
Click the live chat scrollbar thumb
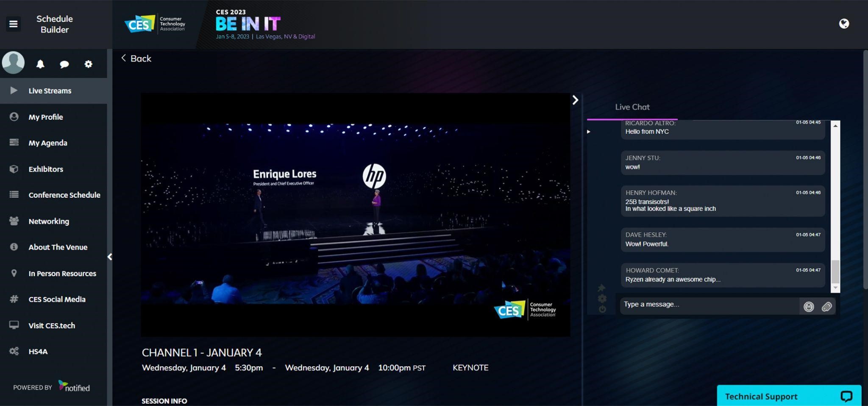pos(835,271)
